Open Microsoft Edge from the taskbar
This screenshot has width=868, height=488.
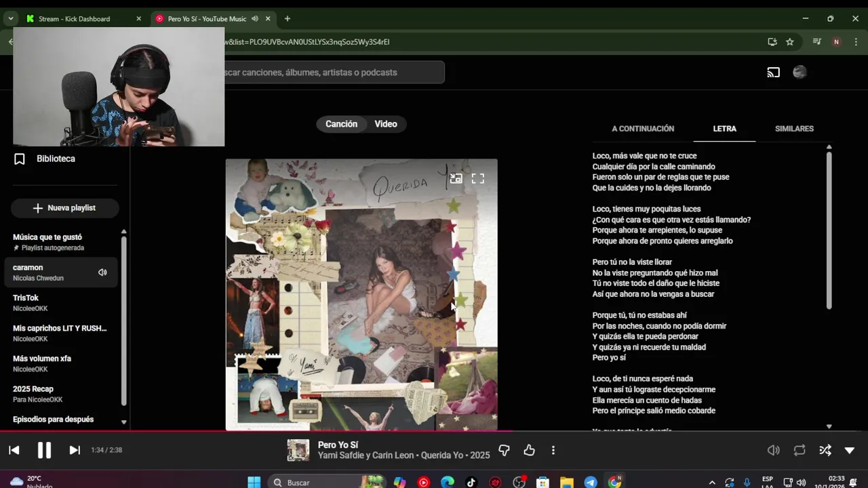tap(448, 482)
